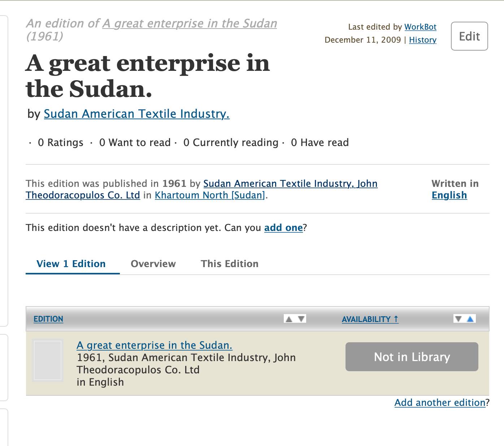504x446 pixels.
Task: Select the View 1 Edition tab
Action: 71,264
